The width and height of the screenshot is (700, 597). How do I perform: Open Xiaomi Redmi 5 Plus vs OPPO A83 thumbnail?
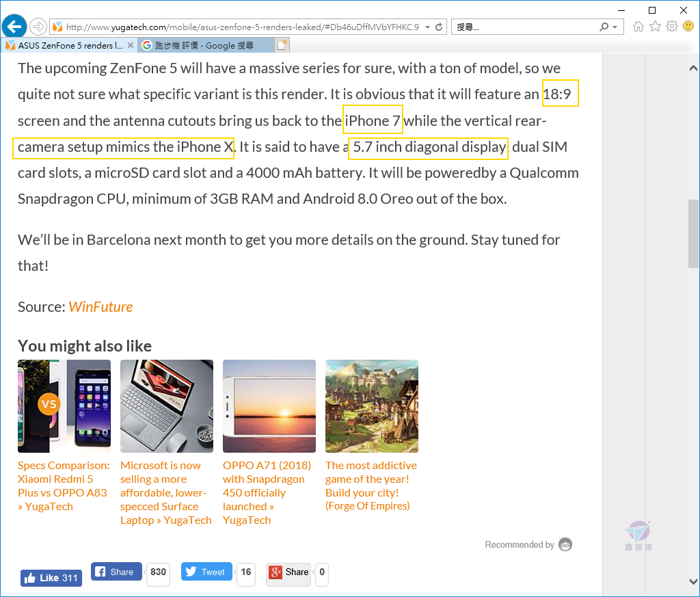click(64, 406)
